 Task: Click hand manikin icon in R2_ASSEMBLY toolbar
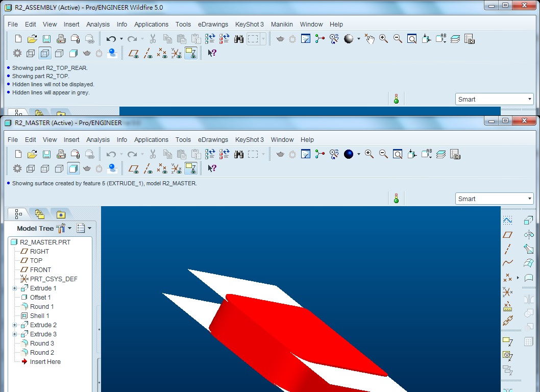point(370,39)
